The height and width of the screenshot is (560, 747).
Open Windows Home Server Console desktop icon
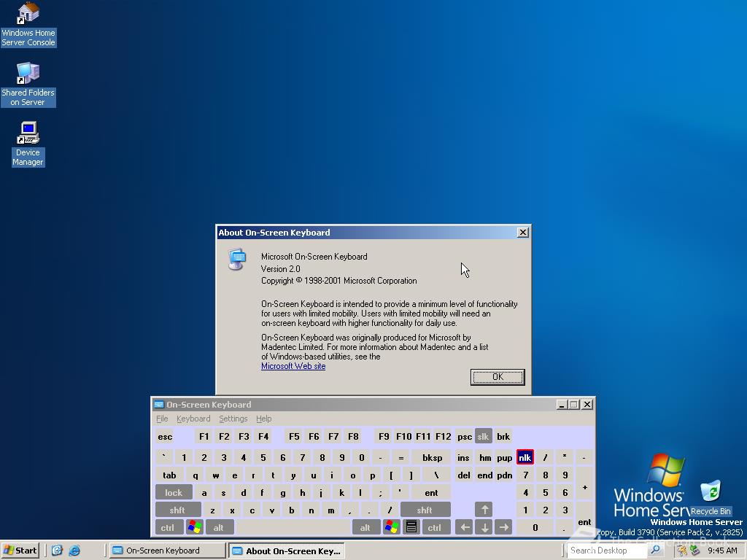click(28, 24)
